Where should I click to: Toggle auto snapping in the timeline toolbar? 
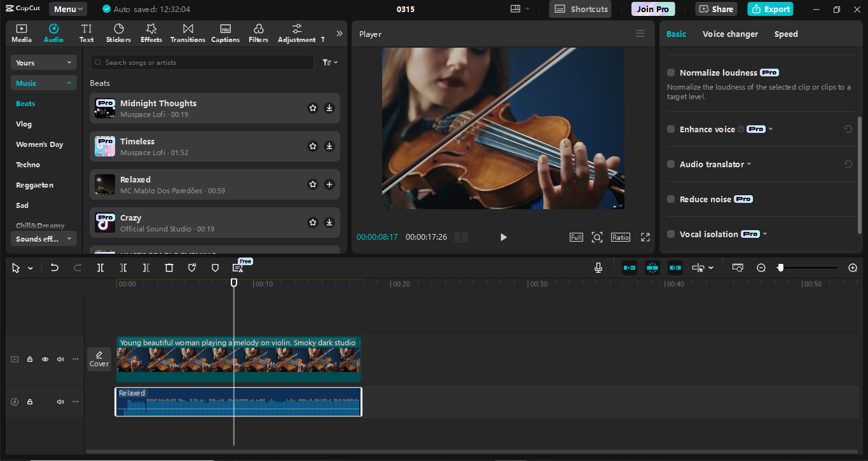tap(652, 268)
